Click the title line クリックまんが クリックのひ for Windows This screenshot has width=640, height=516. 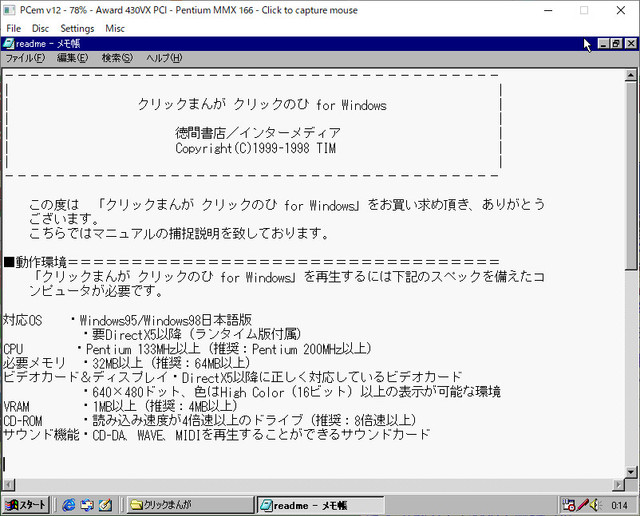tap(262, 105)
